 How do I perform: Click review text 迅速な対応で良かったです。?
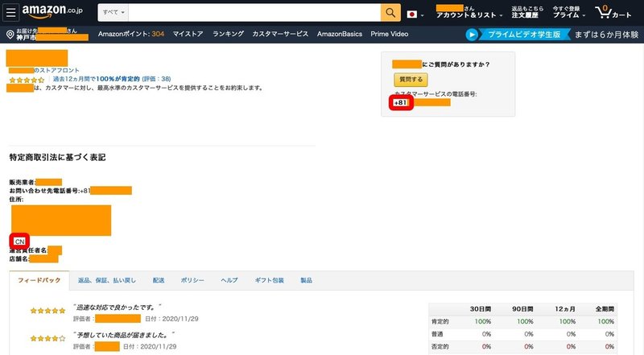click(x=118, y=308)
